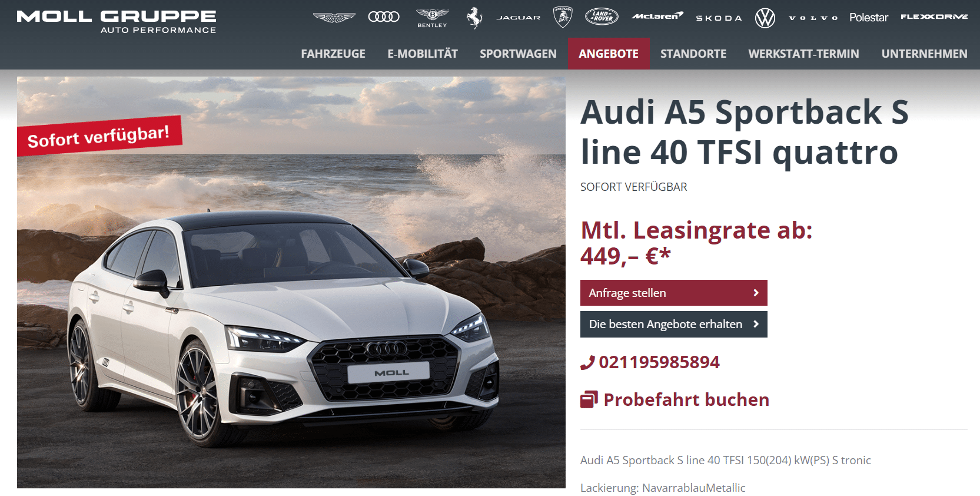Click Die besten Angebote erhalten button
Screen dimensions: 980x496
tap(673, 324)
